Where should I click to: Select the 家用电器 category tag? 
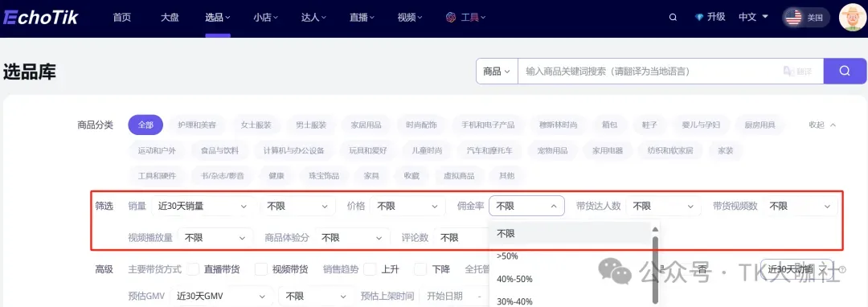tap(608, 150)
